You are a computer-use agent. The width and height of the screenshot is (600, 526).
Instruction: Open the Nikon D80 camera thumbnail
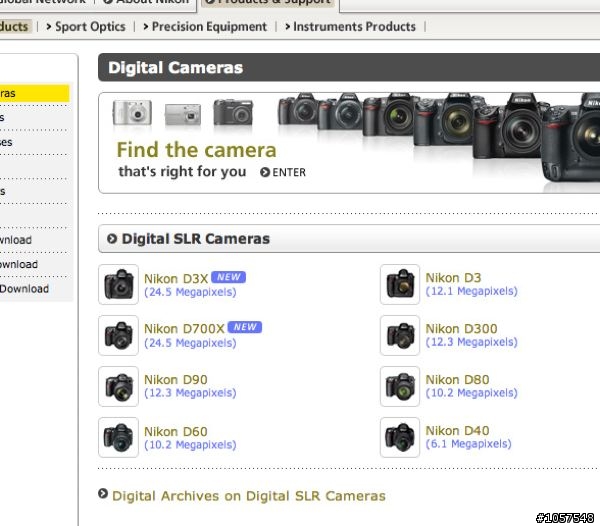click(x=400, y=386)
